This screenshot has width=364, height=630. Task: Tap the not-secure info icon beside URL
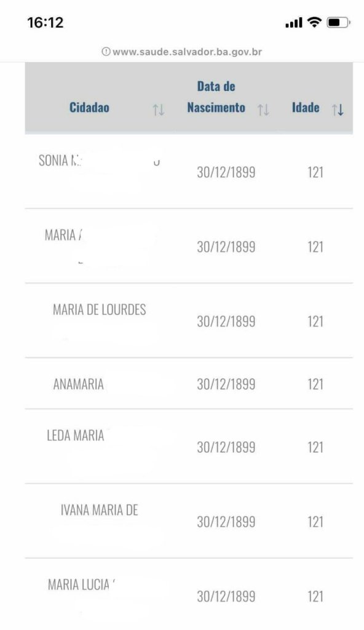pyautogui.click(x=106, y=52)
